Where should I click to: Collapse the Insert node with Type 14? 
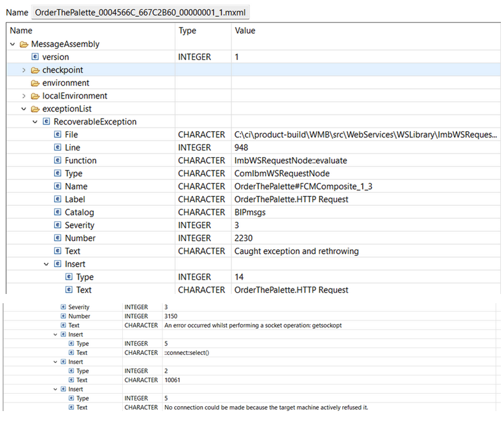(46, 264)
